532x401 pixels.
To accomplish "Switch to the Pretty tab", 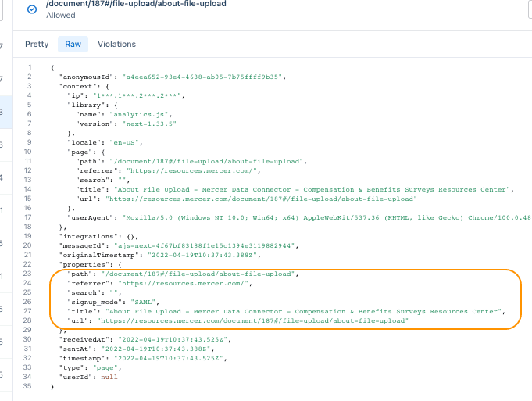I will click(x=37, y=45).
